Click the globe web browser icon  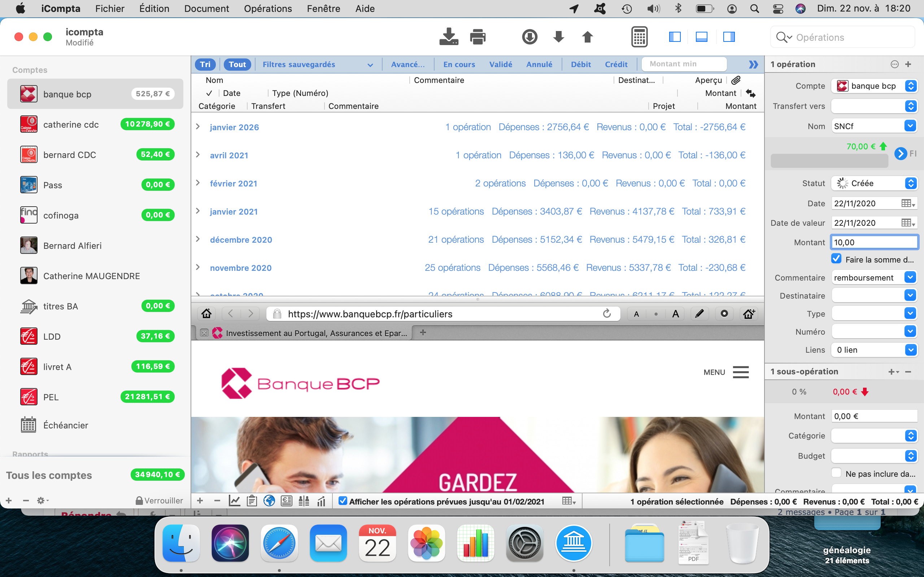pyautogui.click(x=269, y=501)
